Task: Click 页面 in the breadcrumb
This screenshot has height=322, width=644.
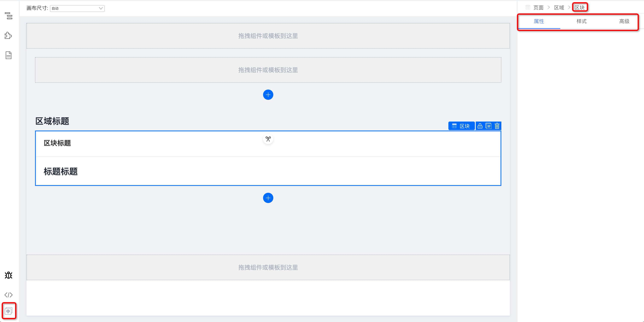Action: (538, 7)
